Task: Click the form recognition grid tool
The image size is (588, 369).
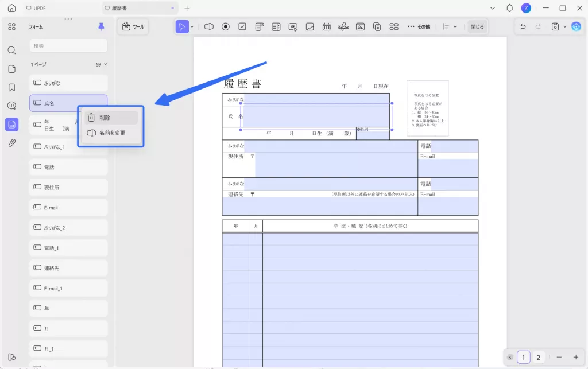Action: pos(394,26)
